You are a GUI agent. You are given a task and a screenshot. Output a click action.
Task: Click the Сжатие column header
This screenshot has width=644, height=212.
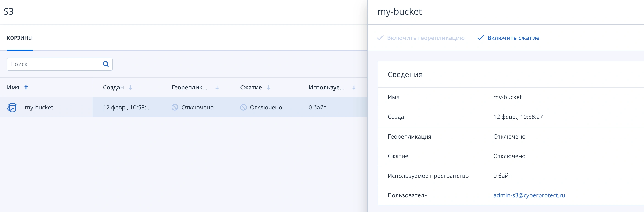point(250,87)
